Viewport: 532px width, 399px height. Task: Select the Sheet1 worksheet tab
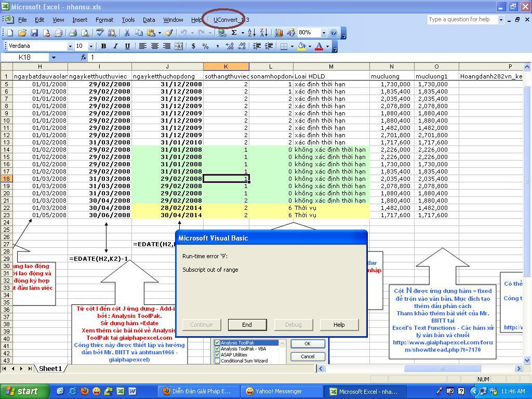[51, 369]
